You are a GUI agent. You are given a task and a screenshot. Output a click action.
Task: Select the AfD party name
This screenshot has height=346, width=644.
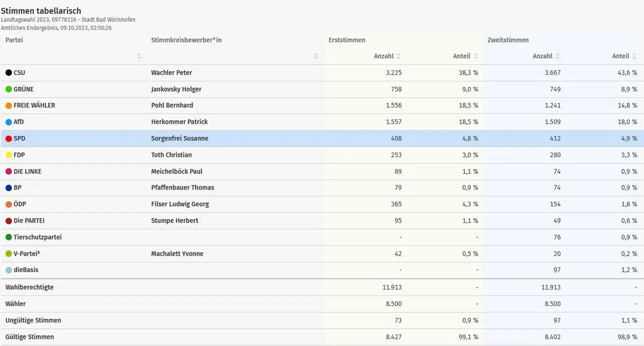click(x=19, y=122)
